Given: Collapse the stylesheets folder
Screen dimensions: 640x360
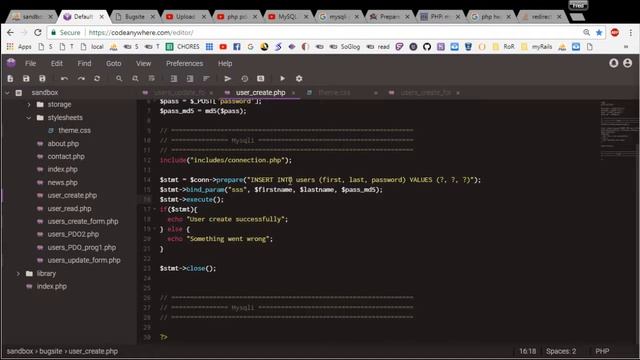Looking at the screenshot, I should tap(29, 118).
